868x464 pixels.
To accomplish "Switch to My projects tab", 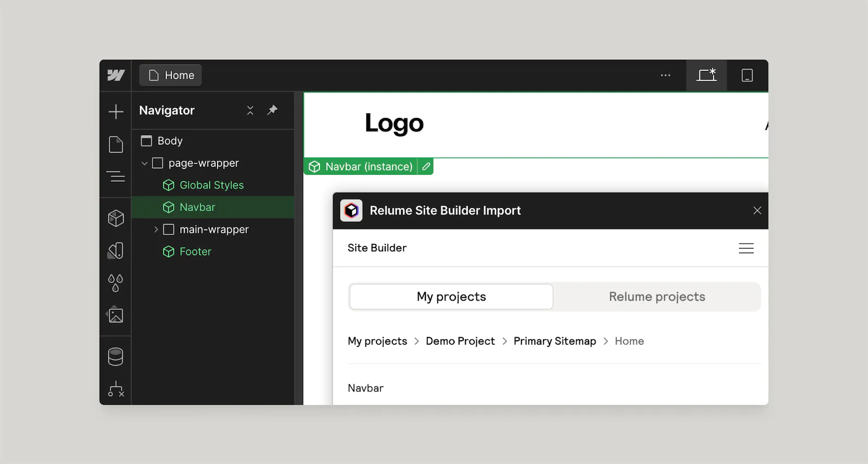I will coord(451,297).
